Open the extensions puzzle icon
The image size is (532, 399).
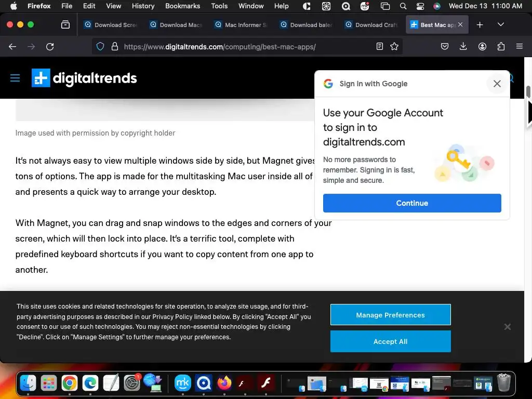tap(501, 46)
